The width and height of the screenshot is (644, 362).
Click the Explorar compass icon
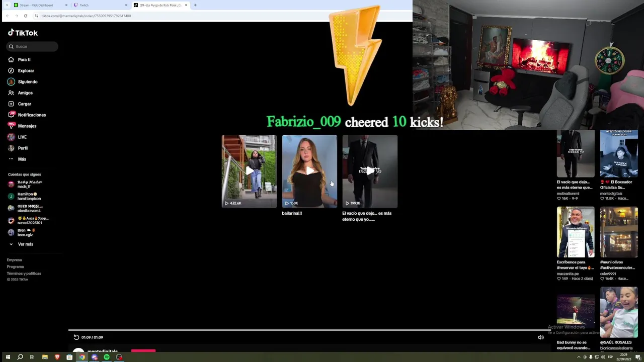click(11, 71)
